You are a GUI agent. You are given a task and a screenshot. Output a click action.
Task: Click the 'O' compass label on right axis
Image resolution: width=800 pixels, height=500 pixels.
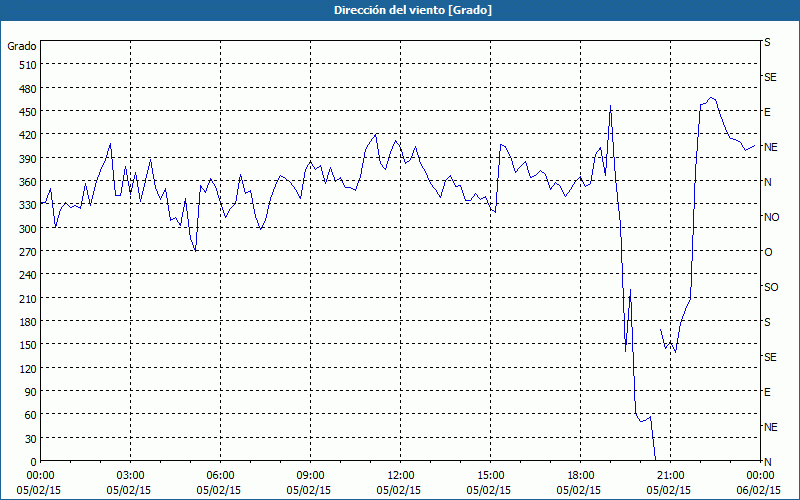768,252
